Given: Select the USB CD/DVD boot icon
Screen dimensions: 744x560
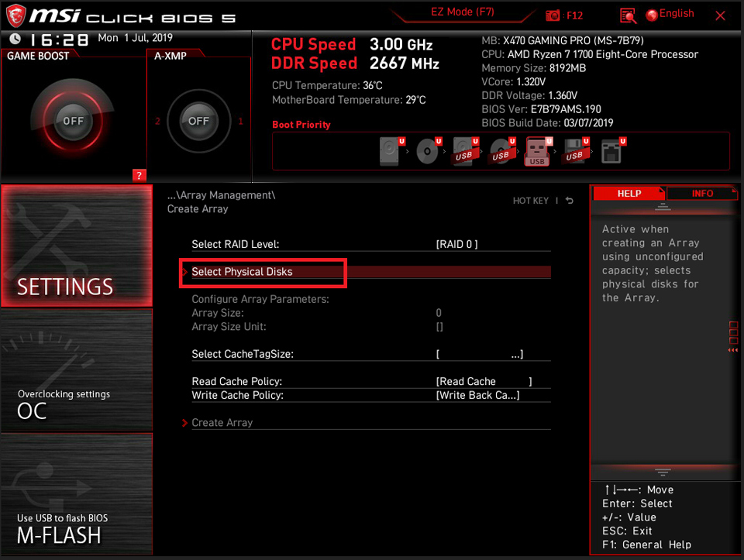Looking at the screenshot, I should pos(502,151).
